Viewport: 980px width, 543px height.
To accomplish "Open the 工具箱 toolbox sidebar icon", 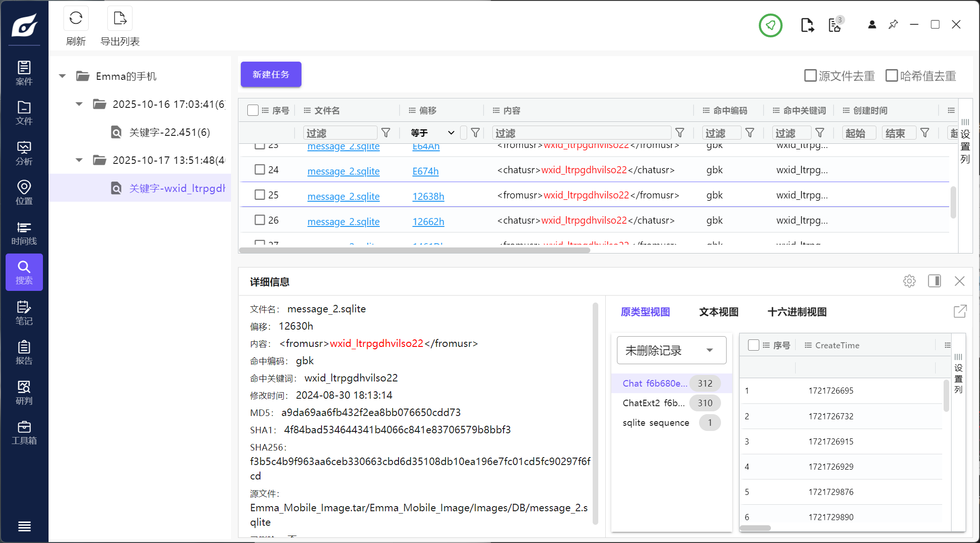I will 24,433.
